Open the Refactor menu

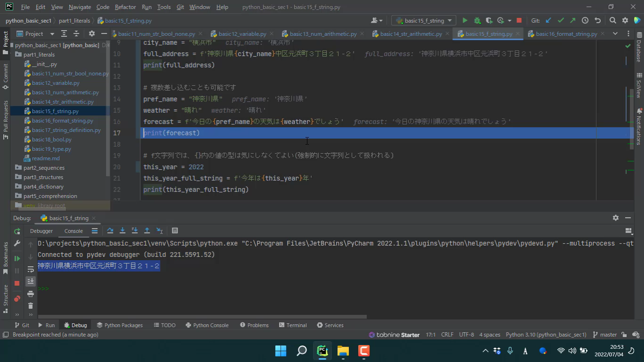[x=125, y=7]
